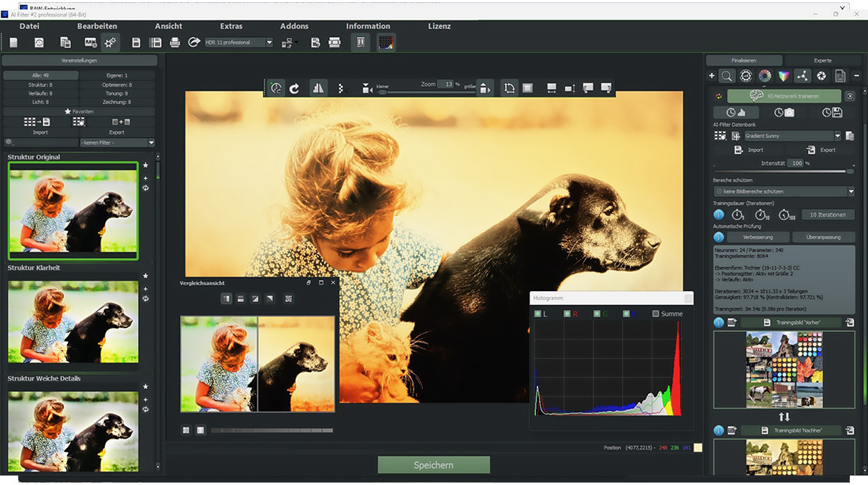Open the keine Bildbereiche schützen dropdown

click(783, 191)
